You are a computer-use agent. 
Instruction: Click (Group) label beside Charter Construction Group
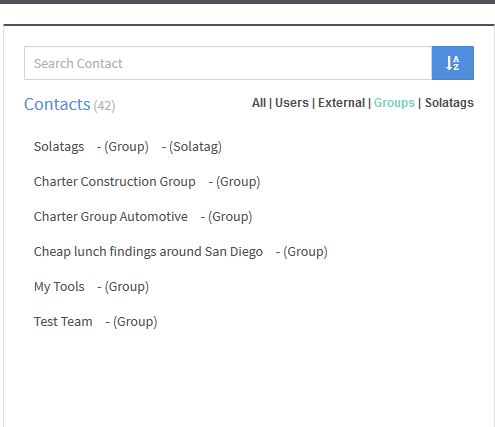234,182
